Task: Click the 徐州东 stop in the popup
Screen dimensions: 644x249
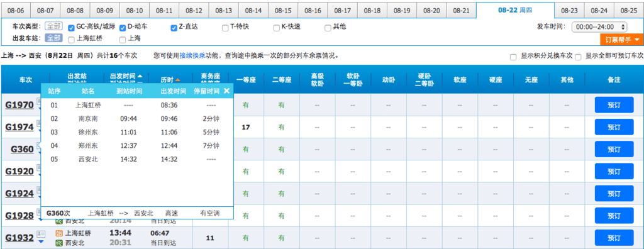Action: [88, 132]
